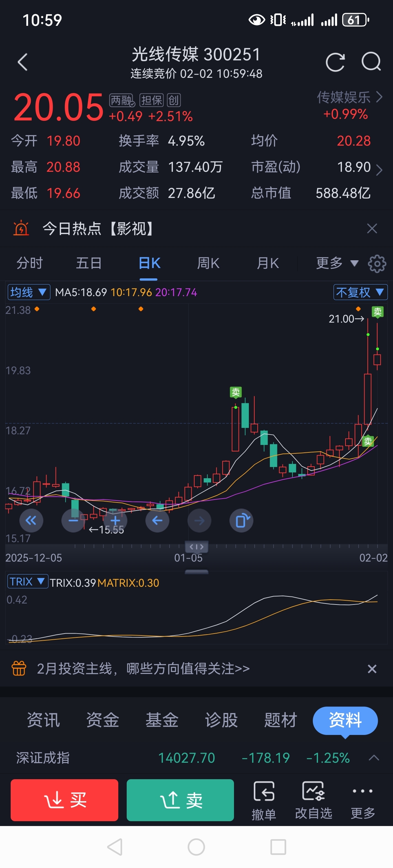This screenshot has height=868, width=393.
Task: Open the 资讯 tab
Action: click(x=43, y=720)
